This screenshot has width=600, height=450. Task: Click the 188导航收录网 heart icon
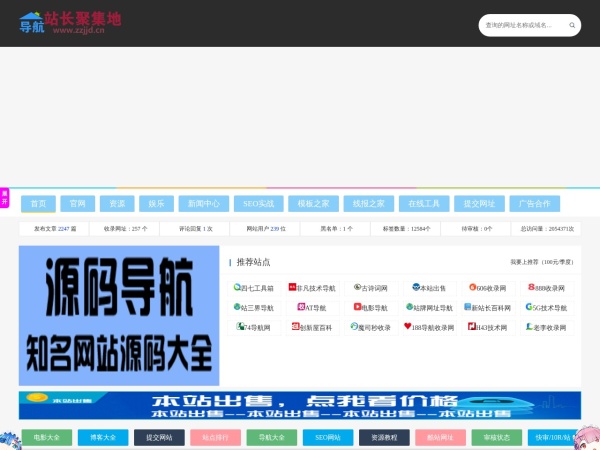408,326
